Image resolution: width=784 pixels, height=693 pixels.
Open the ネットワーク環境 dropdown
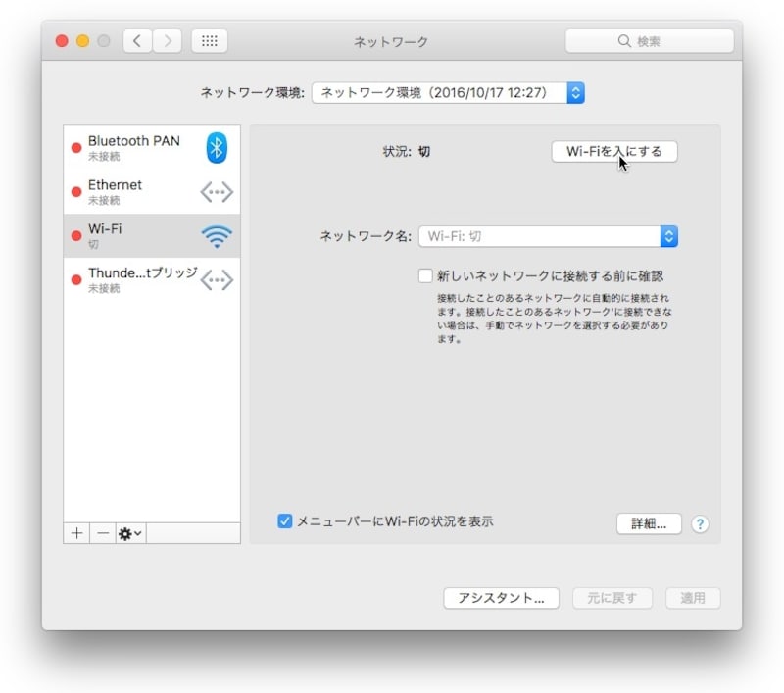(574, 93)
